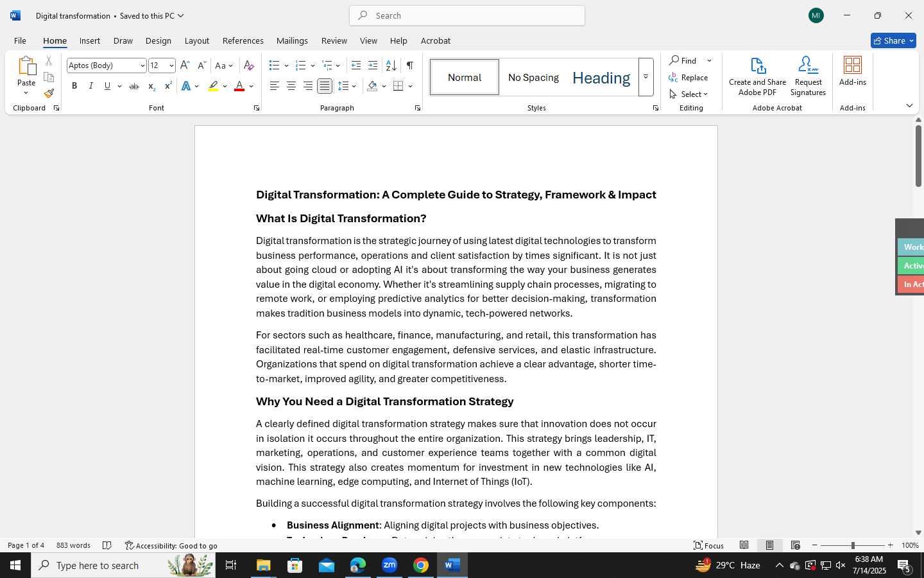
Task: Apply the No Spacing style
Action: (533, 78)
